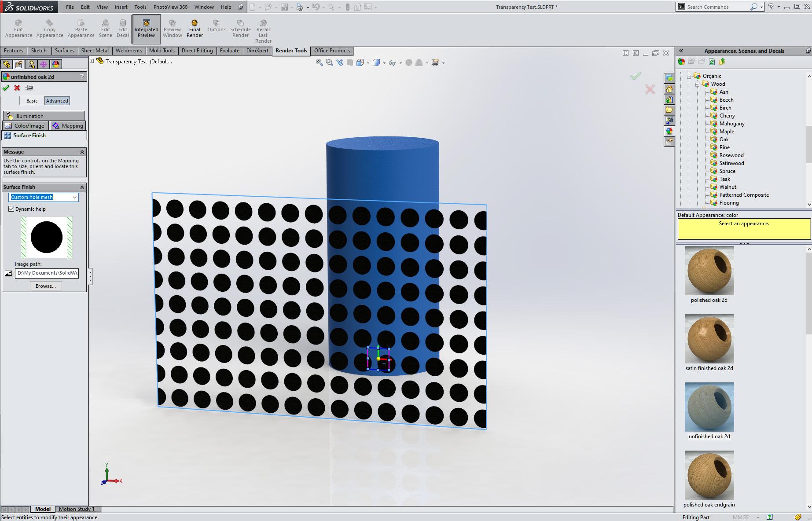The height and width of the screenshot is (521, 812).
Task: Open the Preview Window tool
Action: pyautogui.click(x=172, y=29)
